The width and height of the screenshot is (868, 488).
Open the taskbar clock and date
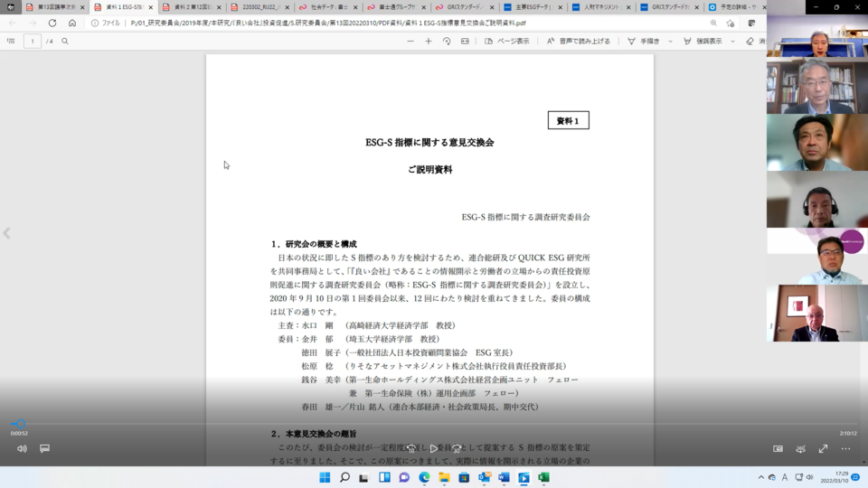click(x=835, y=477)
